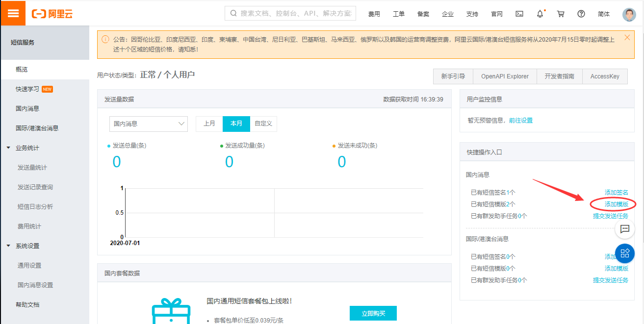Open the 官网 top menu
The width and height of the screenshot is (644, 324).
(x=497, y=14)
